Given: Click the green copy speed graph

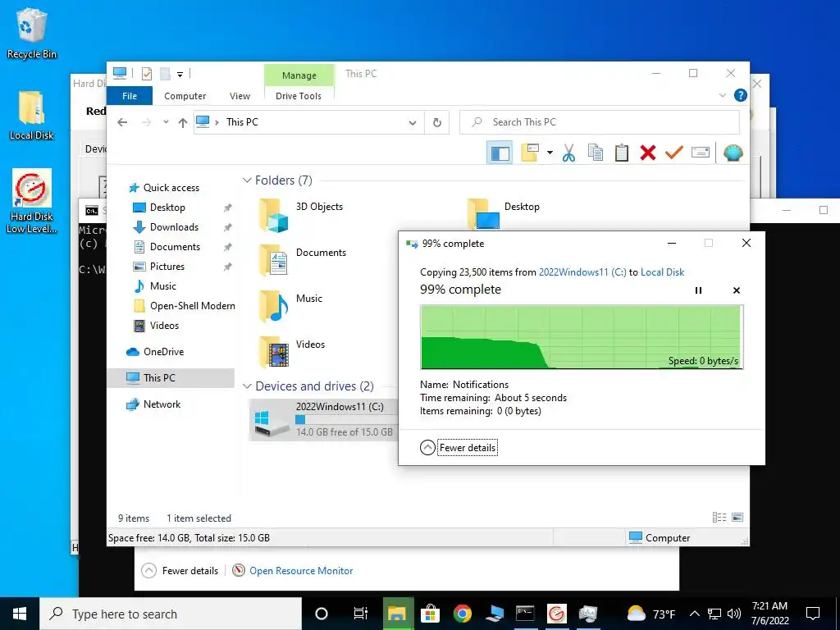Looking at the screenshot, I should (x=582, y=337).
